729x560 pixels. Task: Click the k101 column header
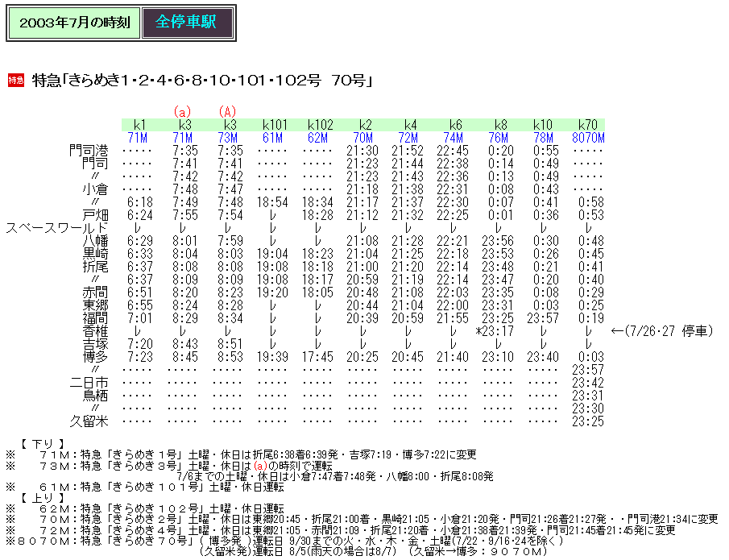tap(275, 125)
